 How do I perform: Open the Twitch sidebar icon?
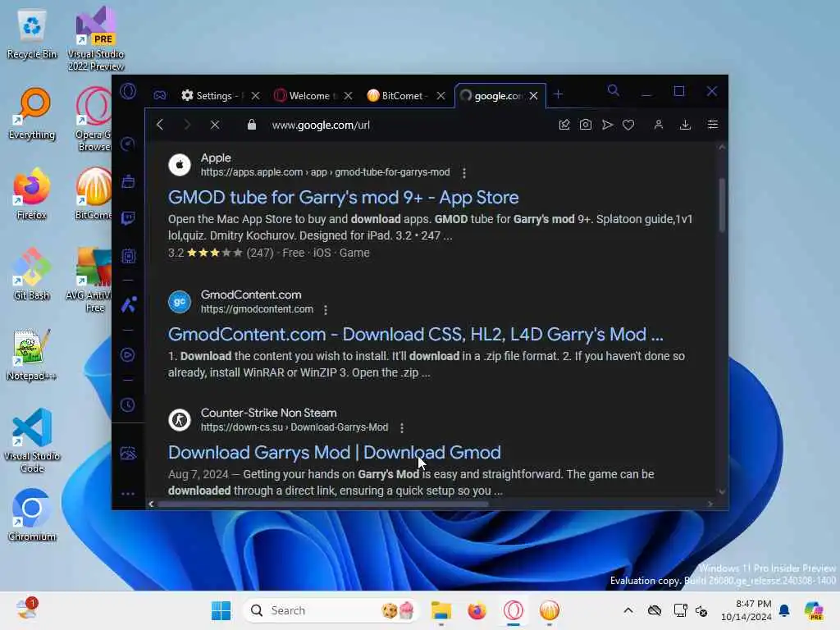(128, 218)
